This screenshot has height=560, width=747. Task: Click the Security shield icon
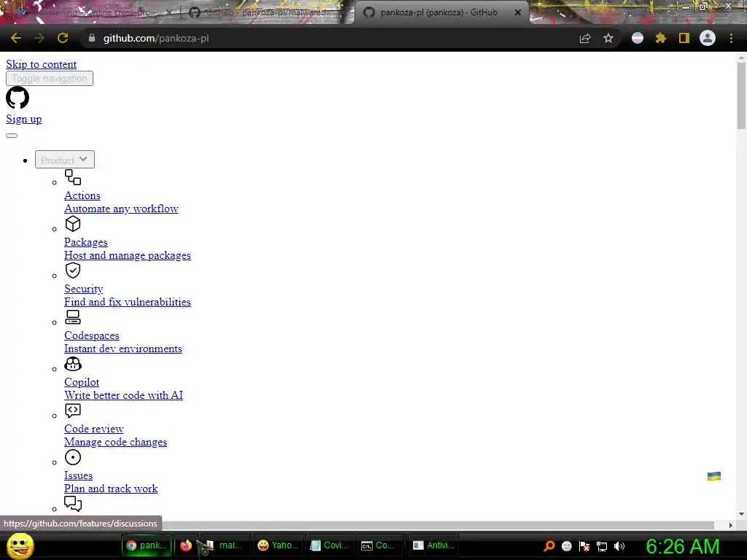pos(73,271)
